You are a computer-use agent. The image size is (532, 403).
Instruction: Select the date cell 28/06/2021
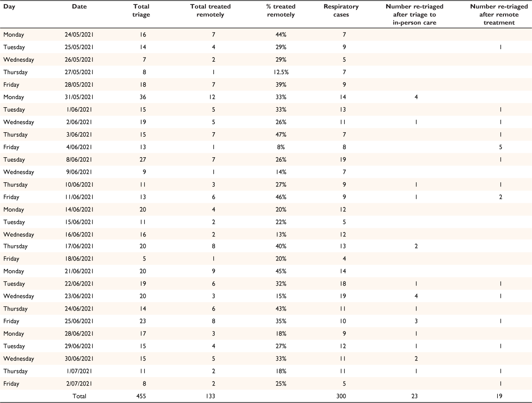pos(79,334)
